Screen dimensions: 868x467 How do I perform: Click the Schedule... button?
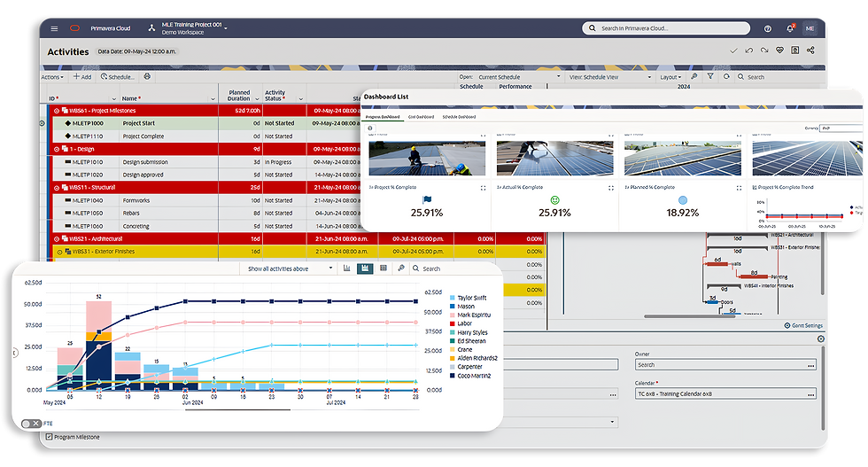pos(117,77)
